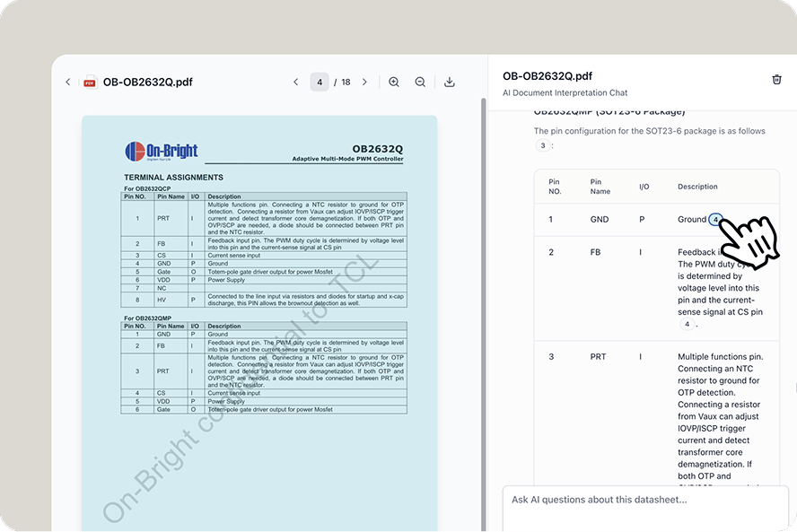Download the PDF datasheet
The image size is (797, 532).
tap(450, 82)
